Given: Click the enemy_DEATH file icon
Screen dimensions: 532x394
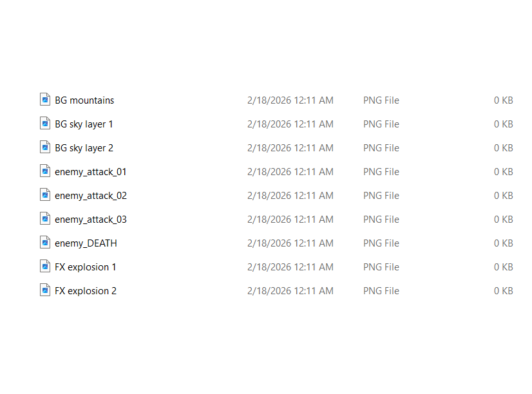Looking at the screenshot, I should click(45, 243).
